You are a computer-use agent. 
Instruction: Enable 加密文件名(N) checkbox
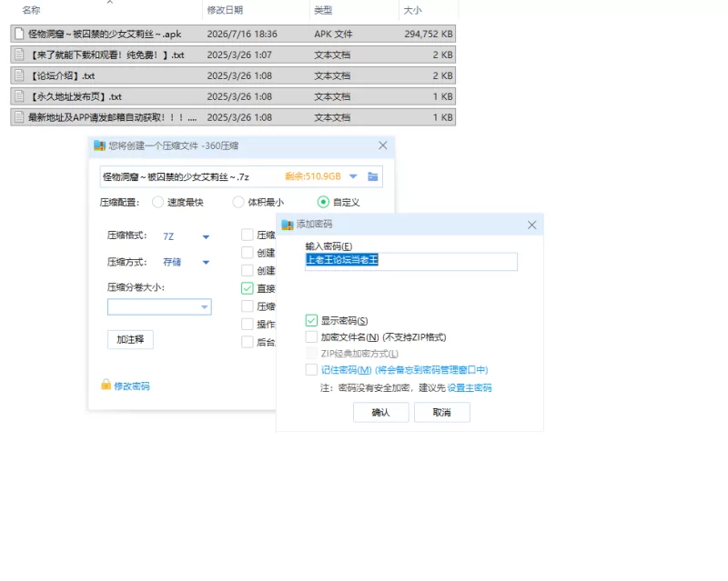pyautogui.click(x=311, y=336)
